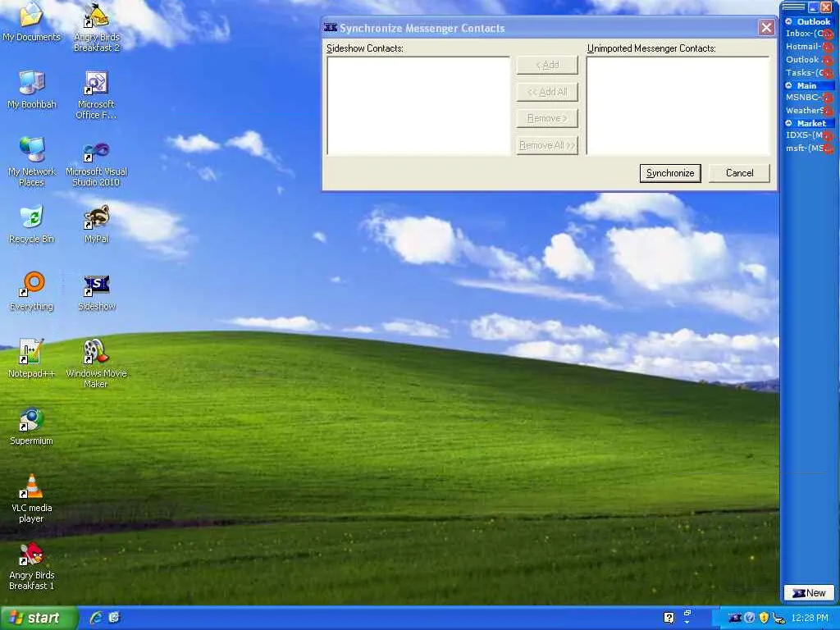Open the Windows Movie Maker shortcut
The image size is (840, 630).
coord(97,363)
